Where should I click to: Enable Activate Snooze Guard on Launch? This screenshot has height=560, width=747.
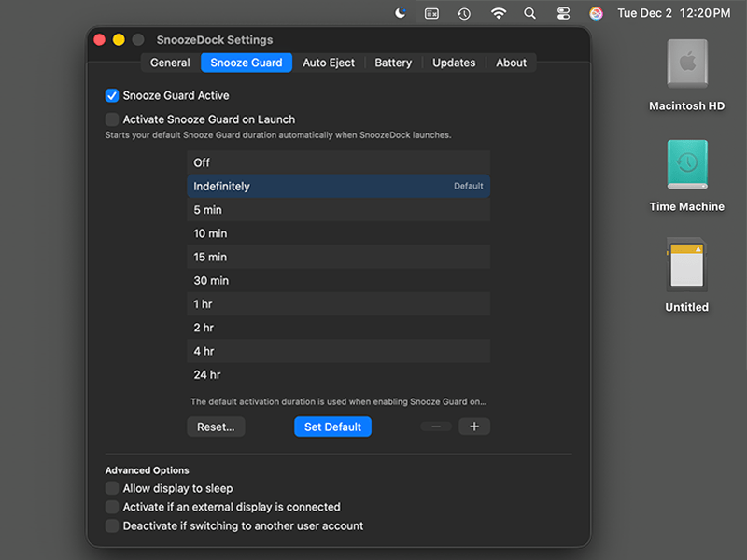tap(112, 119)
